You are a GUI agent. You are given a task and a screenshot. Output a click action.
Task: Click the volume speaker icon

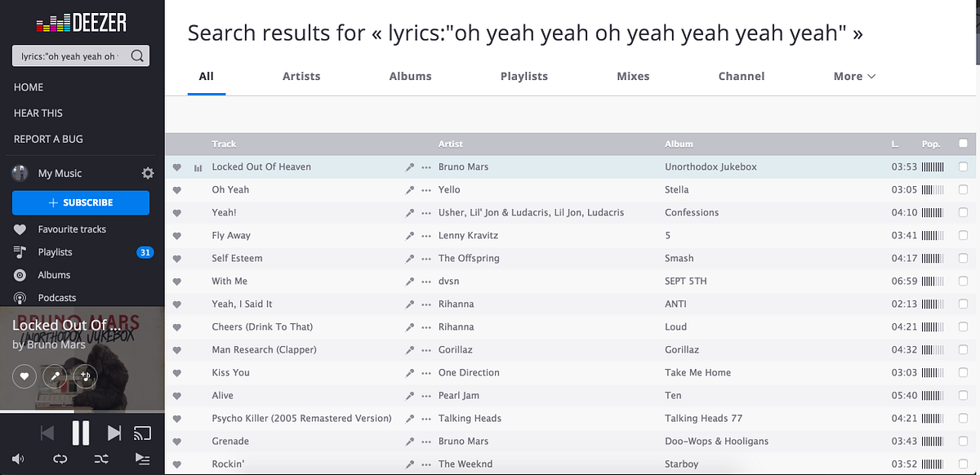click(18, 459)
